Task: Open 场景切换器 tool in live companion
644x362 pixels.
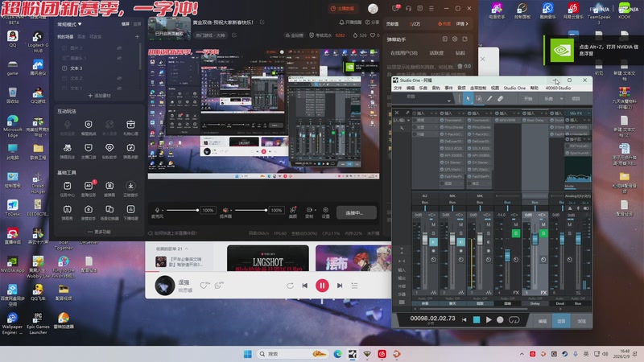Action: 109,212
